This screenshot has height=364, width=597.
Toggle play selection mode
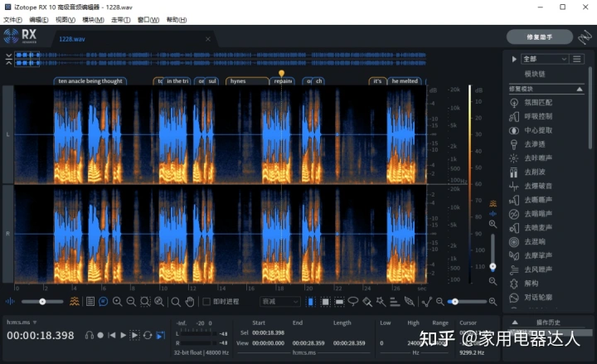135,335
